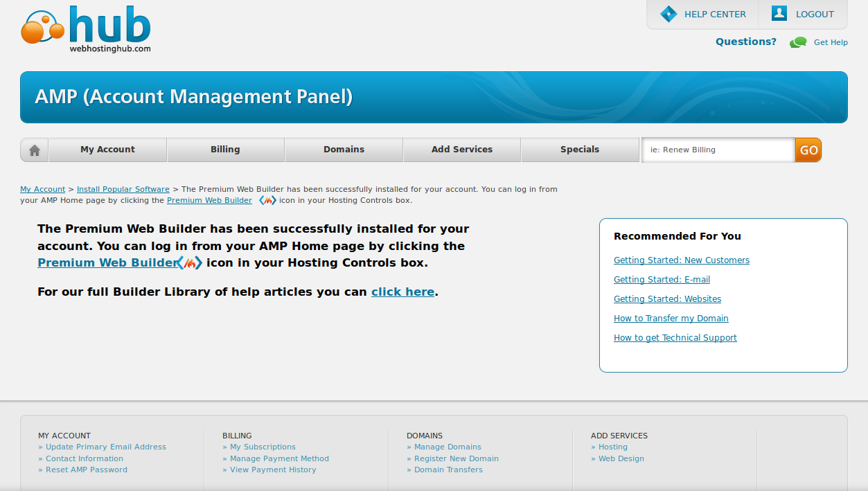
Task: Click the home icon in navigation bar
Action: [35, 150]
